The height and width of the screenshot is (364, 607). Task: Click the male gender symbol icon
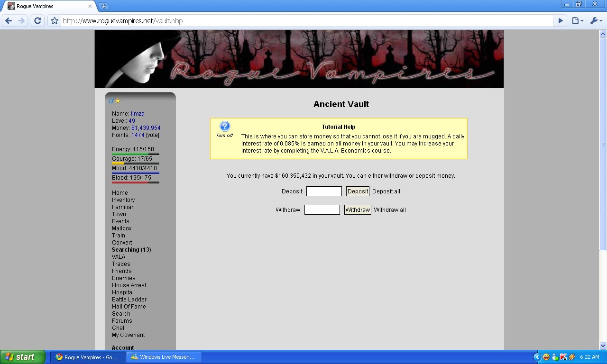pos(111,101)
